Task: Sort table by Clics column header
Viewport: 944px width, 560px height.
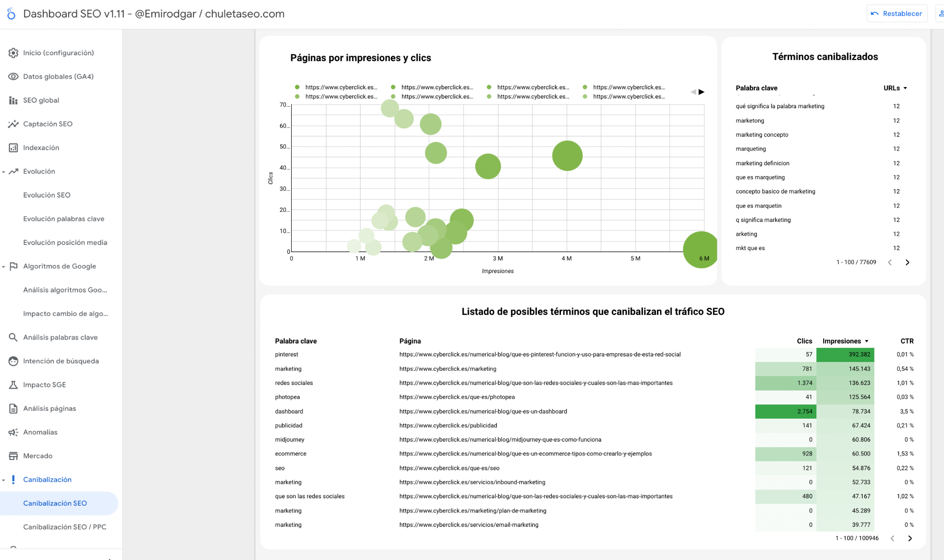Action: pos(804,341)
